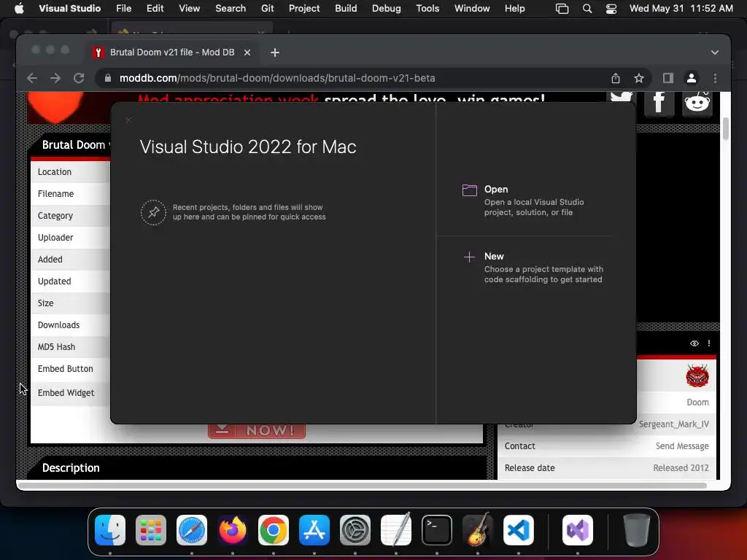
Task: Open Google Chrome from the dock
Action: tap(274, 530)
